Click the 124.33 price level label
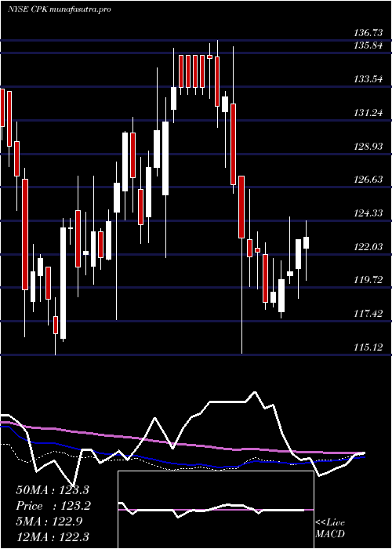This screenshot has height=549, width=392. [368, 213]
